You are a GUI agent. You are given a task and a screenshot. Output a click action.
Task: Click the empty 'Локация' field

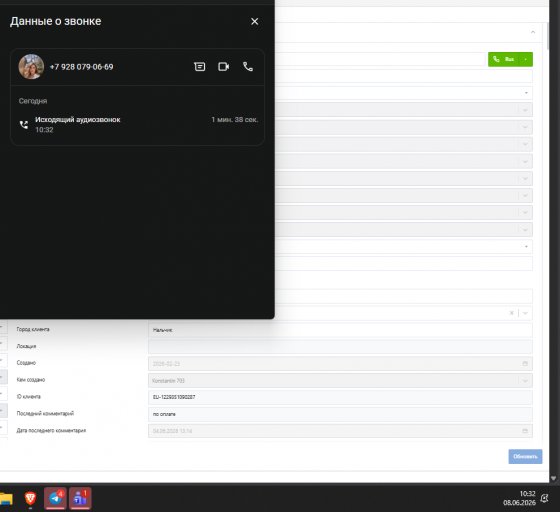[340, 347]
